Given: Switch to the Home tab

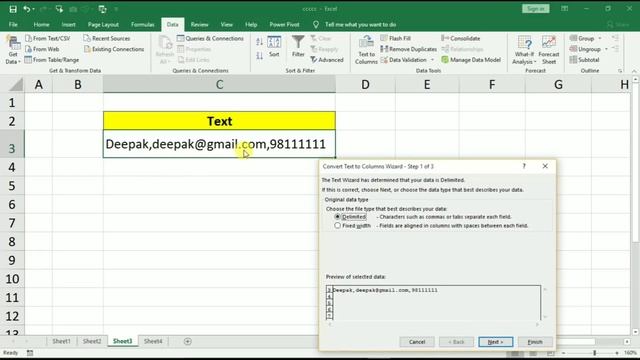Looking at the screenshot, I should (41, 24).
